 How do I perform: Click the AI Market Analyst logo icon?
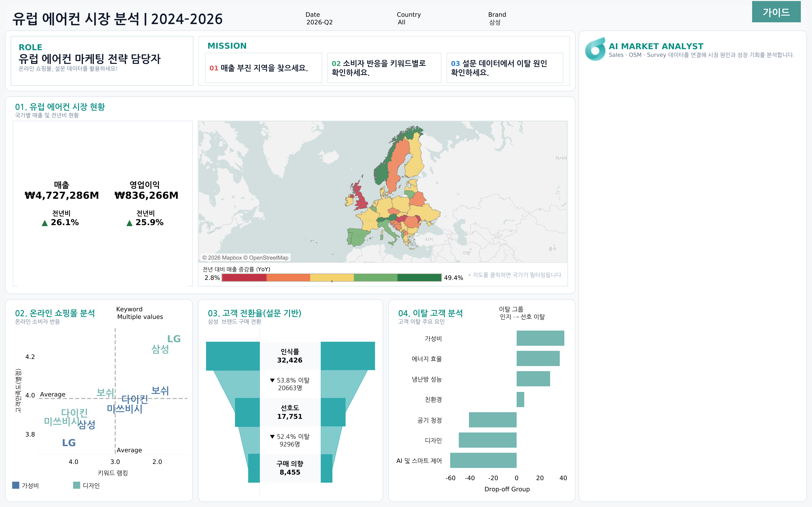coord(595,49)
